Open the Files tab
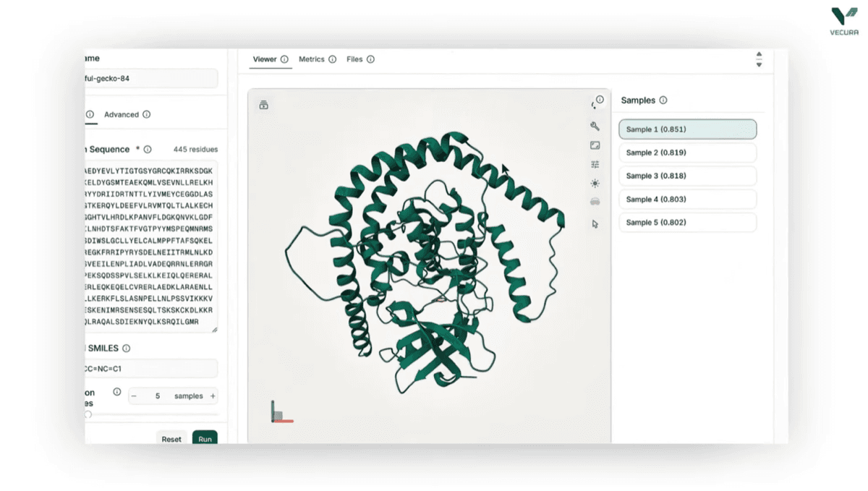The width and height of the screenshot is (868, 491). point(354,59)
